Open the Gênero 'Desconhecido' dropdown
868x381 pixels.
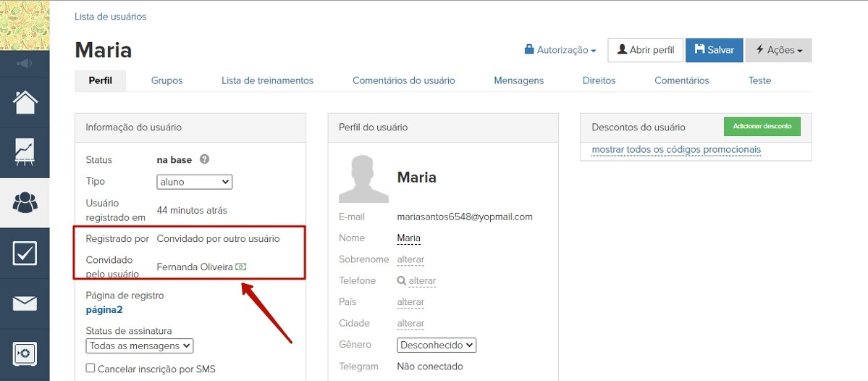click(436, 346)
